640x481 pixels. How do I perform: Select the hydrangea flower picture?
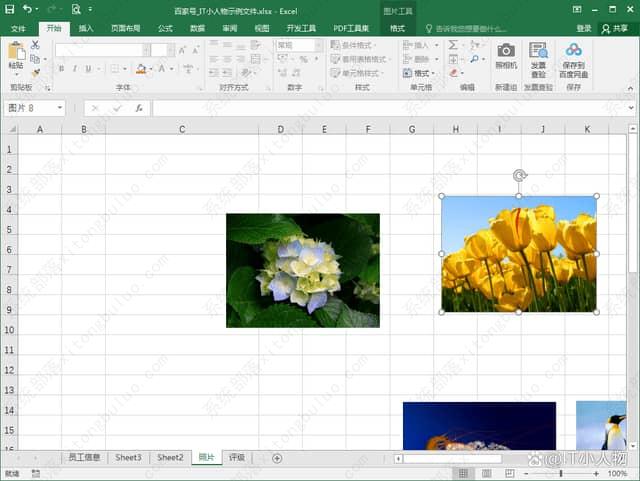pos(302,270)
